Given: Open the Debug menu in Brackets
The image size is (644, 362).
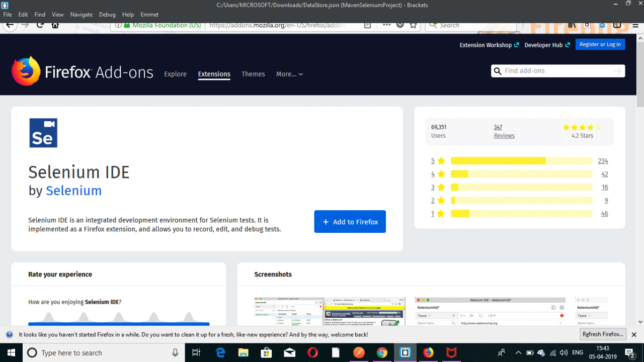Looking at the screenshot, I should click(107, 14).
